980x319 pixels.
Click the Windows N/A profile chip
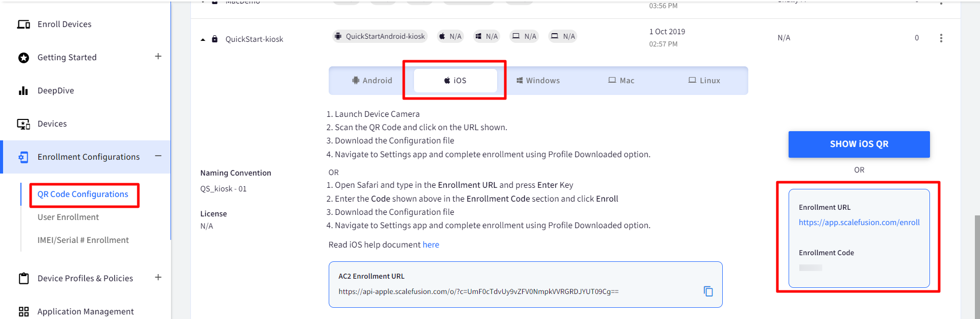click(486, 36)
